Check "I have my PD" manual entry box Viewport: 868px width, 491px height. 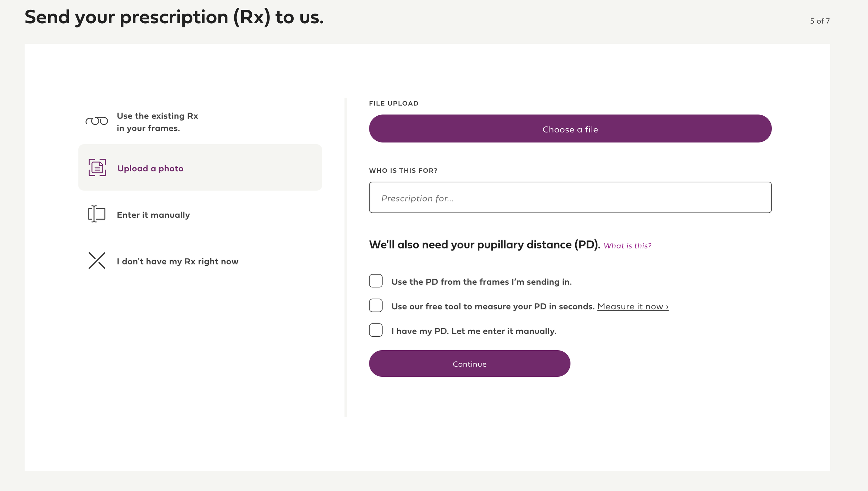[x=376, y=330]
